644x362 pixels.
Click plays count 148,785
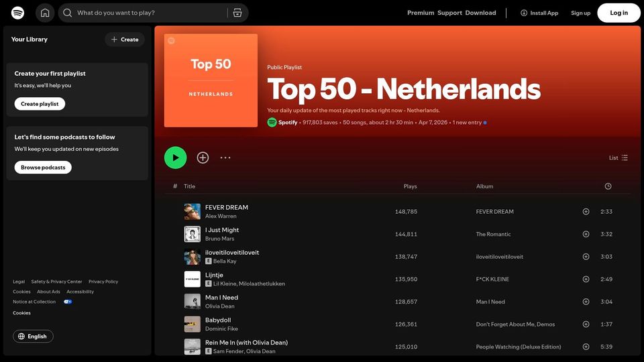click(x=406, y=212)
